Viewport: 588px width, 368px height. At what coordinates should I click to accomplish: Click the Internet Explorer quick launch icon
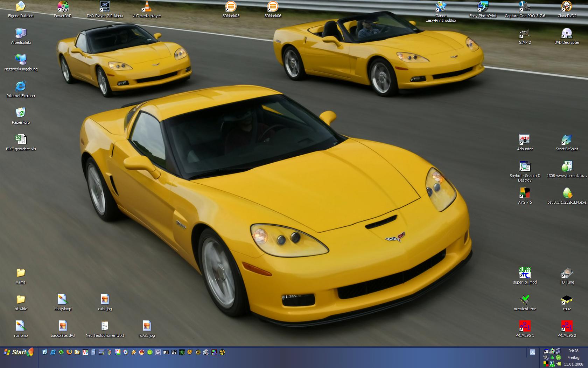coord(53,352)
